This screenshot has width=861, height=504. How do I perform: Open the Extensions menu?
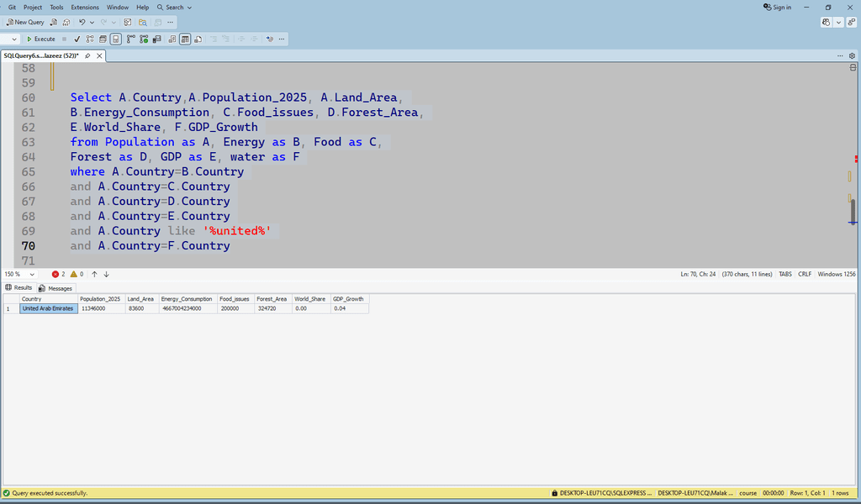point(85,7)
